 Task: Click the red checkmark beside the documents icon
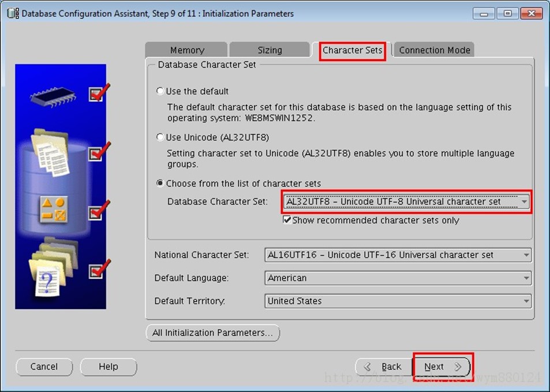coord(99,152)
